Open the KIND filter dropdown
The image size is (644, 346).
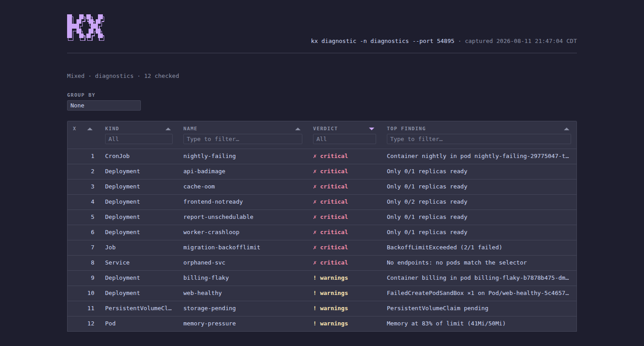[139, 139]
